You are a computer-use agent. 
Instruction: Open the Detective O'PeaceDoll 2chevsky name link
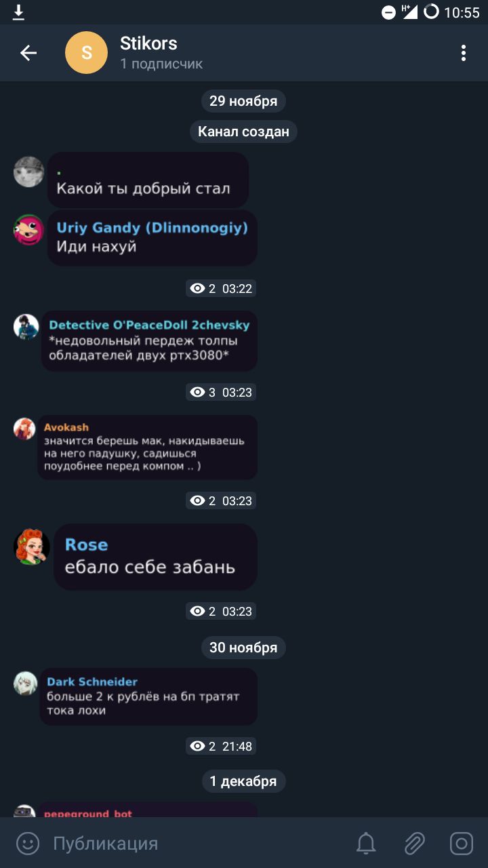click(149, 325)
